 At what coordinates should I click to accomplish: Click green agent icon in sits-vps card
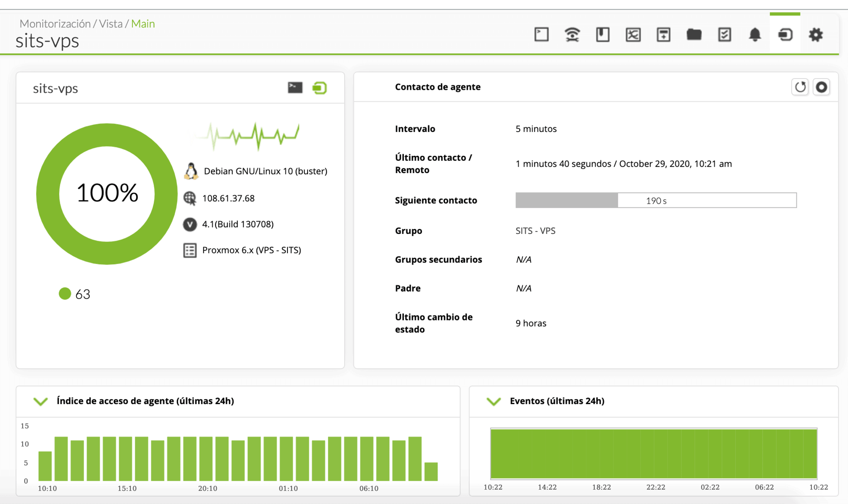point(319,88)
